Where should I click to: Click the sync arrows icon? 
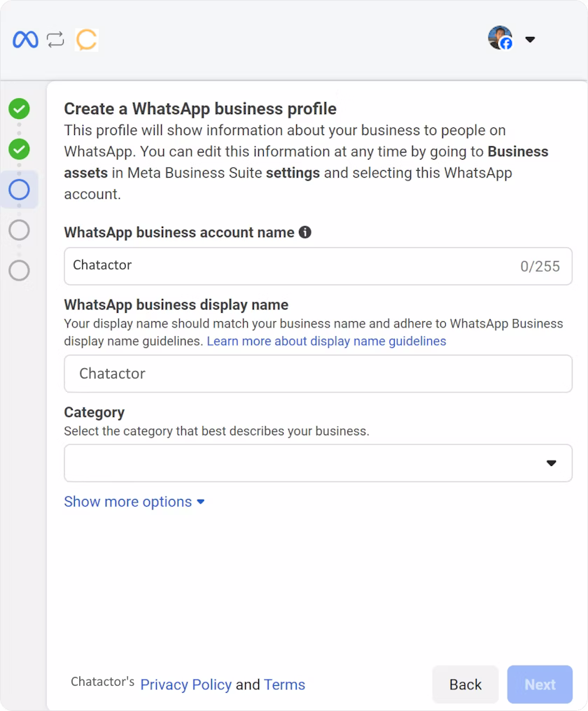[x=55, y=40]
